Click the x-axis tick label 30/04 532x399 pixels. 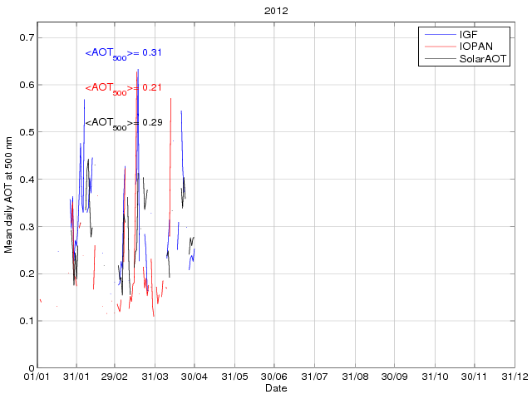point(195,377)
